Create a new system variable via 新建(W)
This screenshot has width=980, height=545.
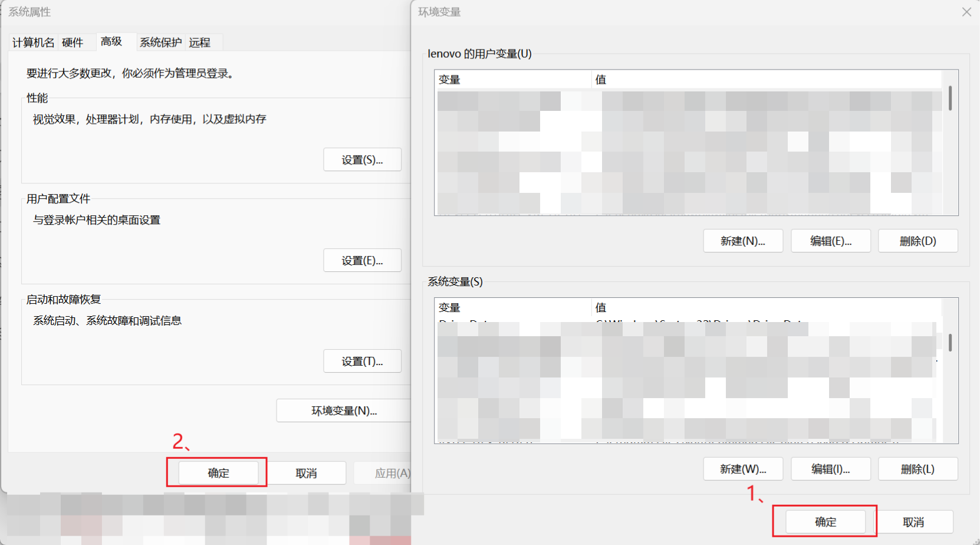(x=743, y=469)
